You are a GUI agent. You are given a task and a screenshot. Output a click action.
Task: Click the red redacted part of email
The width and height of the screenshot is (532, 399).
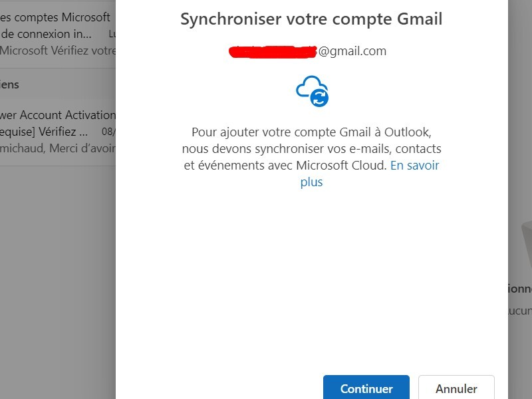tap(273, 52)
